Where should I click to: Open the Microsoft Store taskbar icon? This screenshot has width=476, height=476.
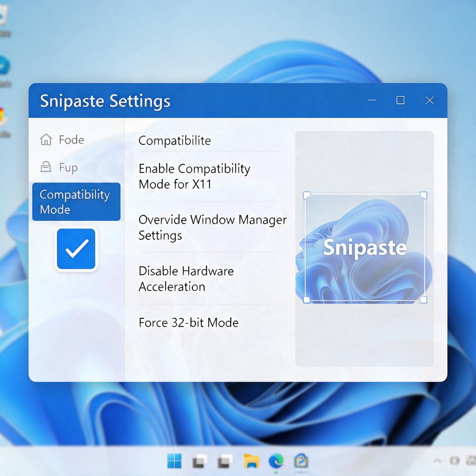coord(301,461)
